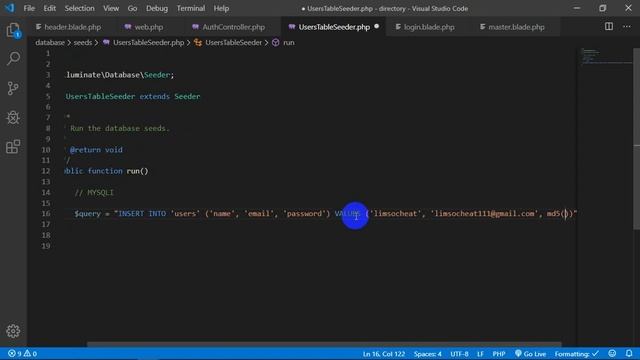Toggle Formatting status item
The image size is (640, 360).
(x=576, y=353)
